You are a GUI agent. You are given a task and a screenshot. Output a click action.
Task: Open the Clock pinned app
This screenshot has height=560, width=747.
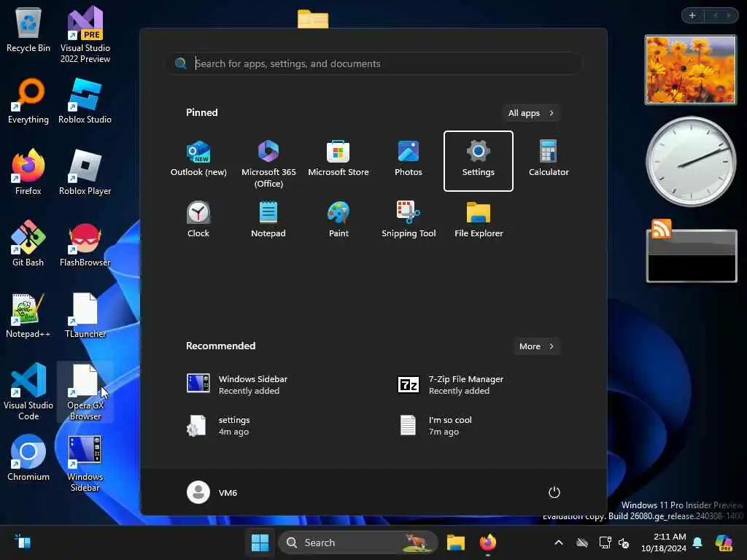click(198, 220)
